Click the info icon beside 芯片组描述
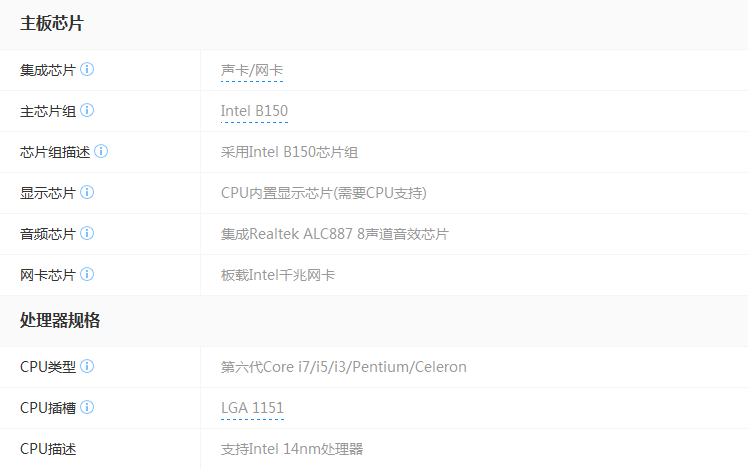This screenshot has width=748, height=469. [x=101, y=152]
